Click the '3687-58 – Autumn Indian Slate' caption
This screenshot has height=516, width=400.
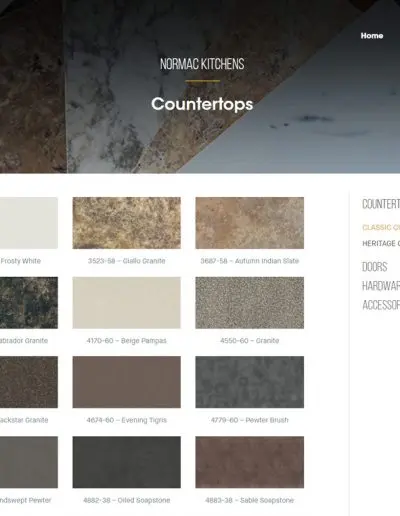pyautogui.click(x=250, y=261)
